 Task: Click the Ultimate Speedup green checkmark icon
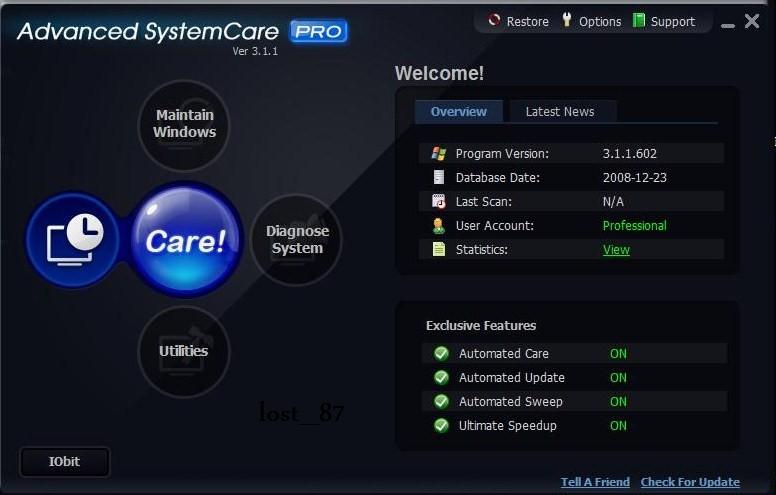tap(441, 426)
